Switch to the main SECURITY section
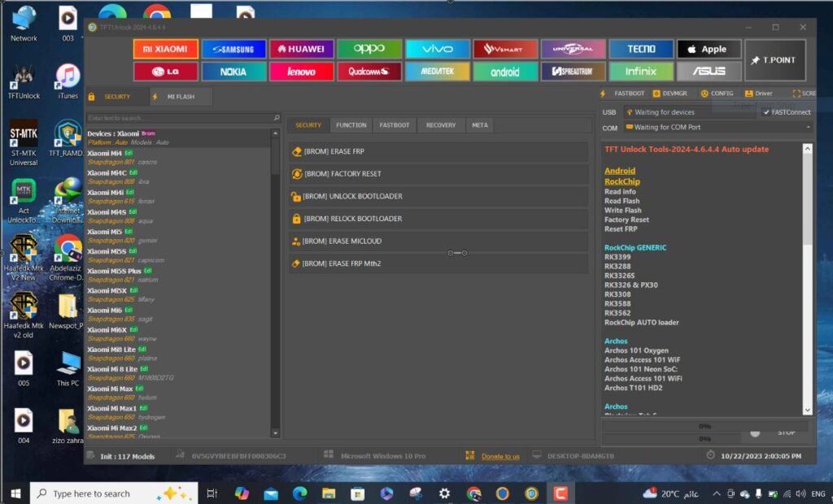 [117, 97]
